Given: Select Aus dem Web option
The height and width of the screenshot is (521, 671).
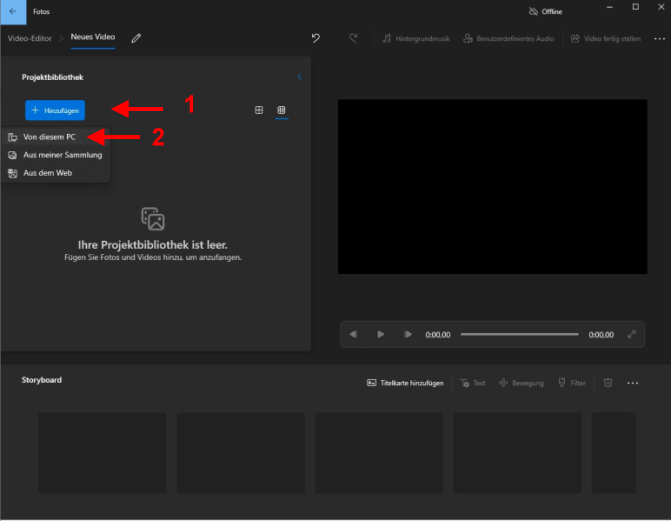Looking at the screenshot, I should (48, 173).
